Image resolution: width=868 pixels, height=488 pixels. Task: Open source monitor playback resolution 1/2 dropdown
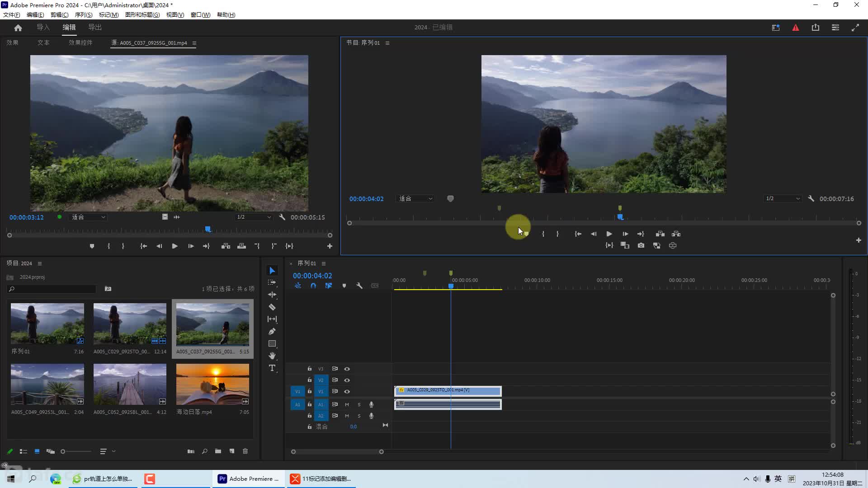(x=254, y=217)
